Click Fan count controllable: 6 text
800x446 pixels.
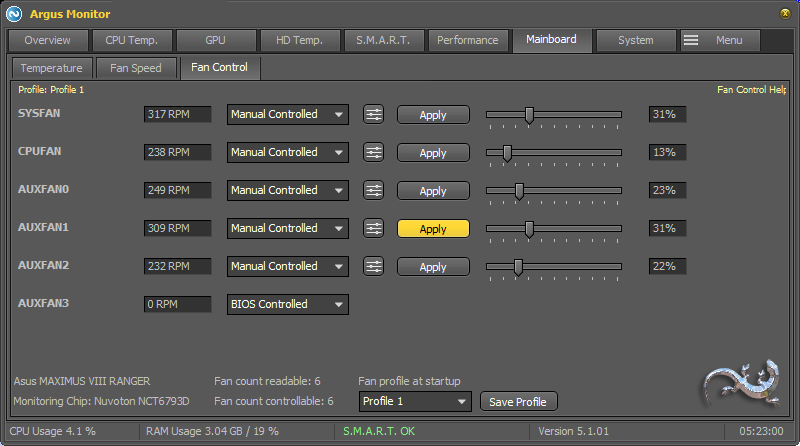click(x=273, y=401)
